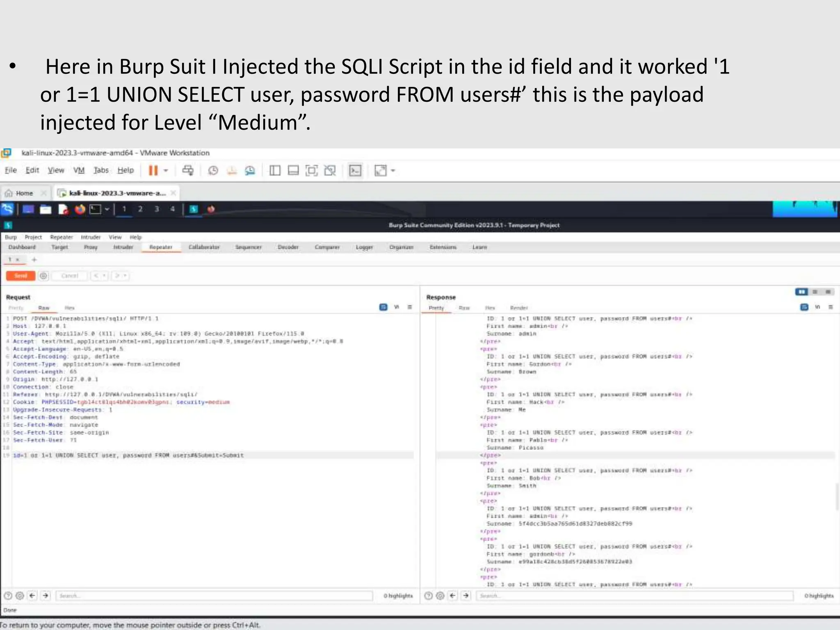
Task: Open the VMware VM menu
Action: (x=79, y=170)
